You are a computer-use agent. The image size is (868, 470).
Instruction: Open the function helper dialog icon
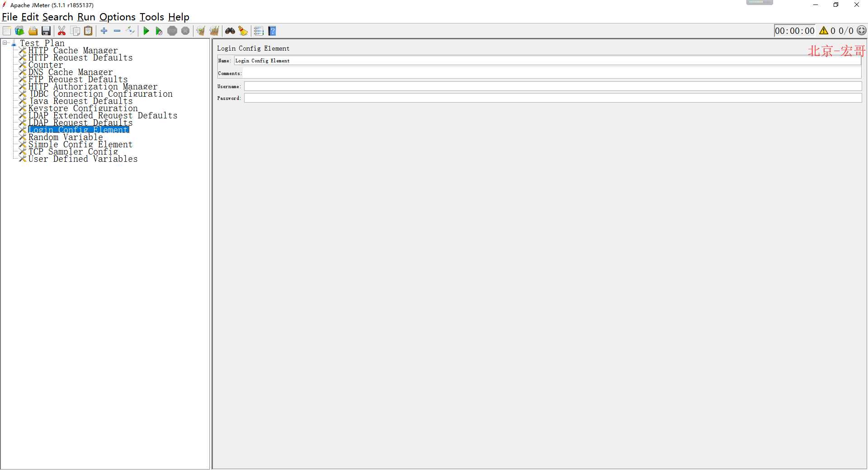[259, 31]
